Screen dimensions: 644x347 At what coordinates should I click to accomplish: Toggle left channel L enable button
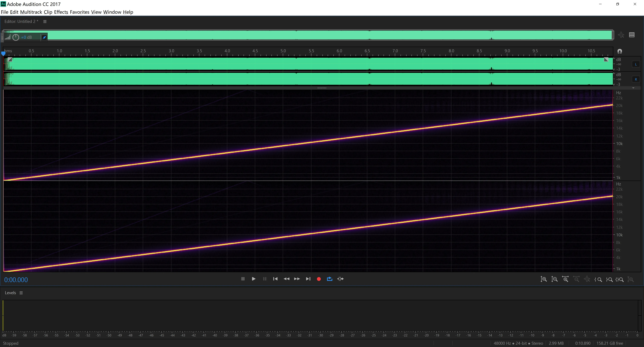coord(636,64)
